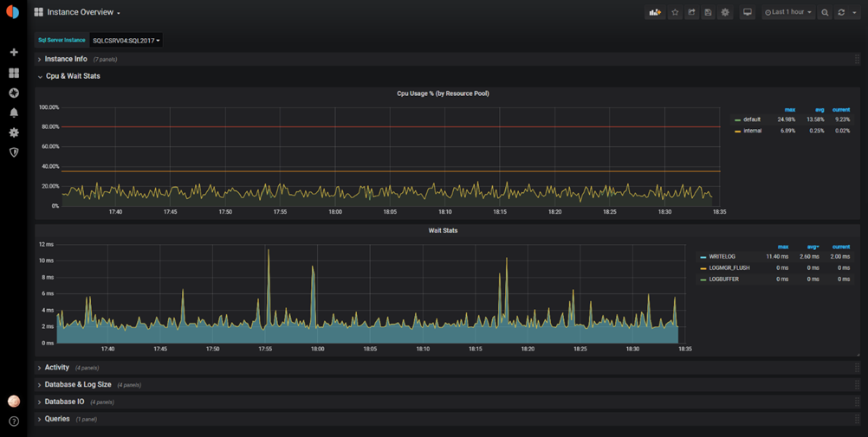The height and width of the screenshot is (437, 868).
Task: Open the Grafana home logo
Action: pos(12,11)
